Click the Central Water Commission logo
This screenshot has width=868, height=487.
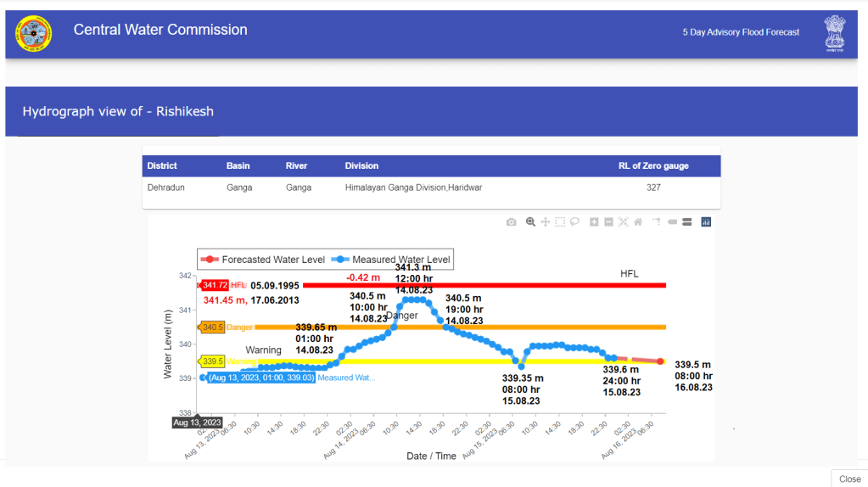(x=33, y=34)
